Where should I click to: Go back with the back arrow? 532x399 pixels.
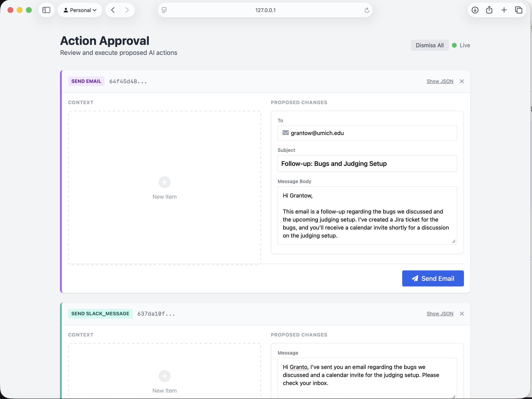click(x=113, y=10)
